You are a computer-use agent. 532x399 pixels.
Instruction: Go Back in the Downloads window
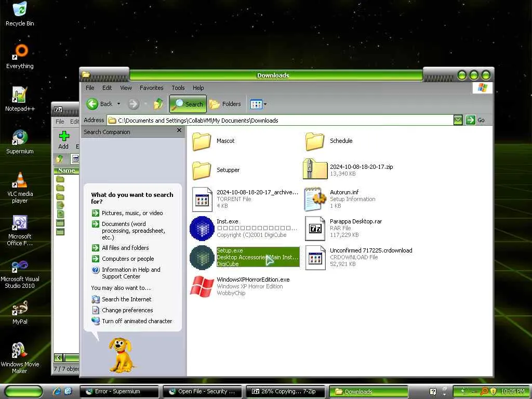pyautogui.click(x=99, y=104)
